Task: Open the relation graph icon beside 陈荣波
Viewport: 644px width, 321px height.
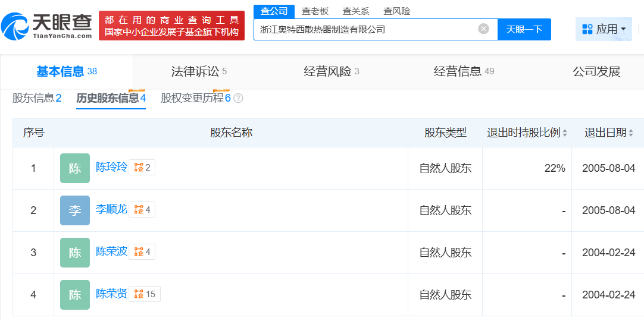Action: point(142,252)
